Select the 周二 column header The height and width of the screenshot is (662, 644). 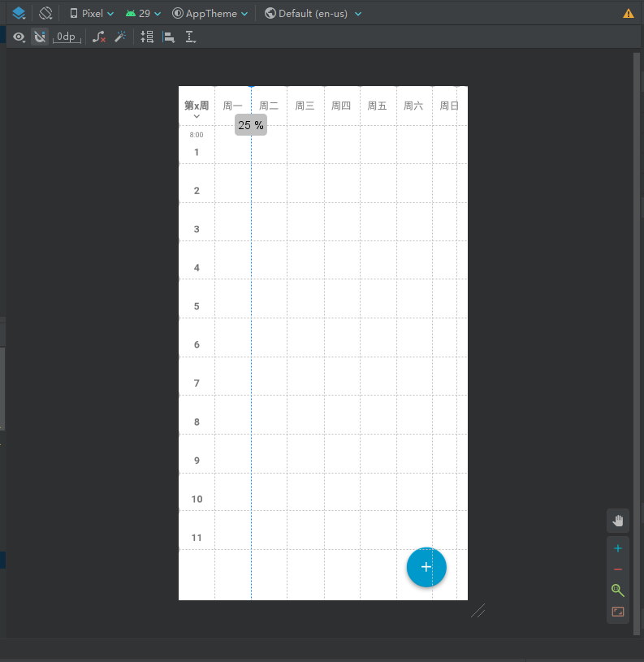(269, 106)
